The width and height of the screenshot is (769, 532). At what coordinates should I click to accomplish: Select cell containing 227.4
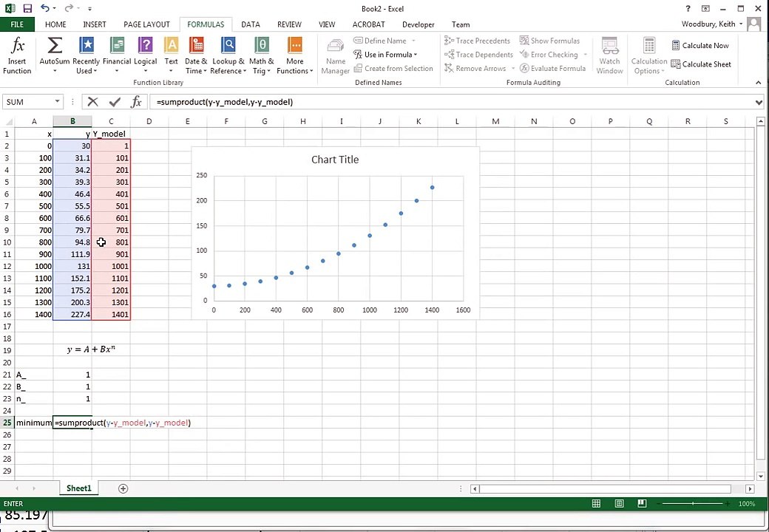pyautogui.click(x=72, y=315)
